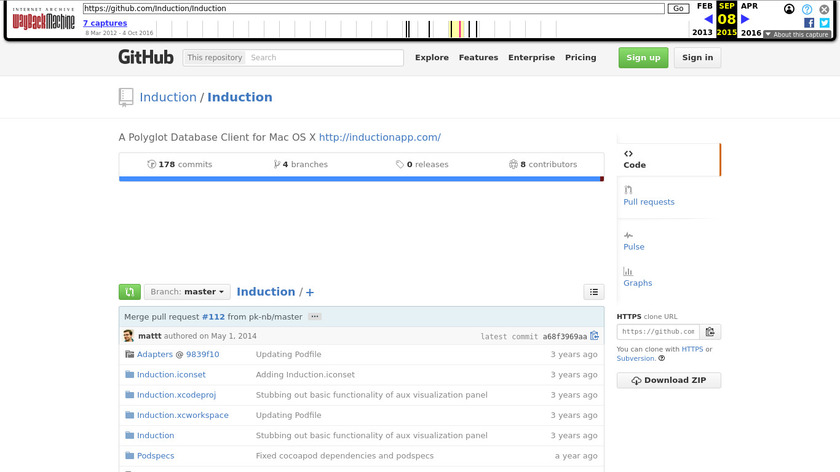Click the Wayback user account icon
Viewport: 840px width, 472px height.
pyautogui.click(x=789, y=9)
